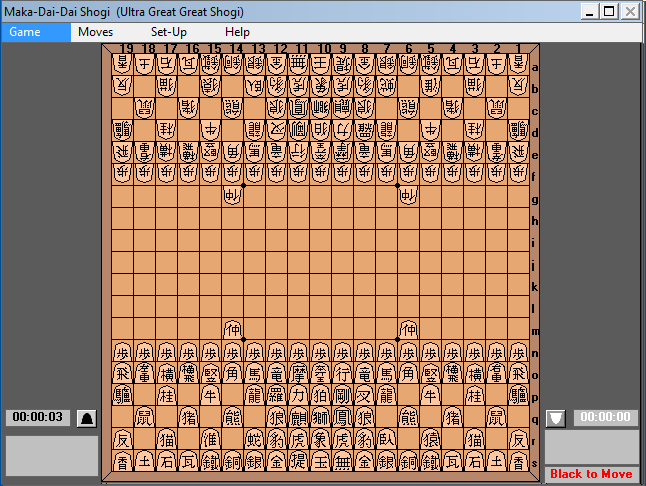Select Black's knight 桂 on file 17

pos(166,395)
